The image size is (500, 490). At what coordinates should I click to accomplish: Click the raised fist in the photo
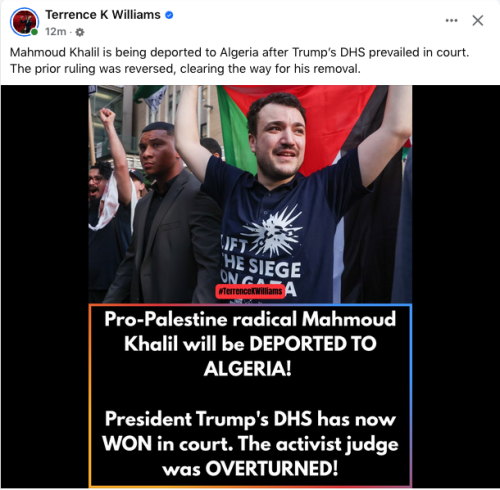107,117
